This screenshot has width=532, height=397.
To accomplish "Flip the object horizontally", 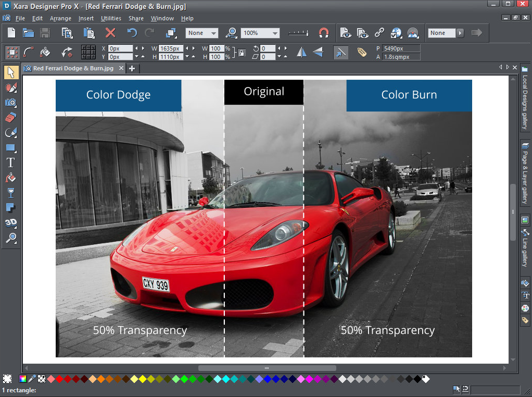I will coord(301,52).
